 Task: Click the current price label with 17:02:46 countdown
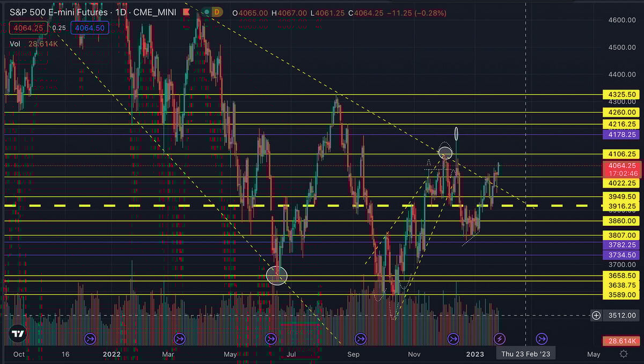(x=622, y=169)
